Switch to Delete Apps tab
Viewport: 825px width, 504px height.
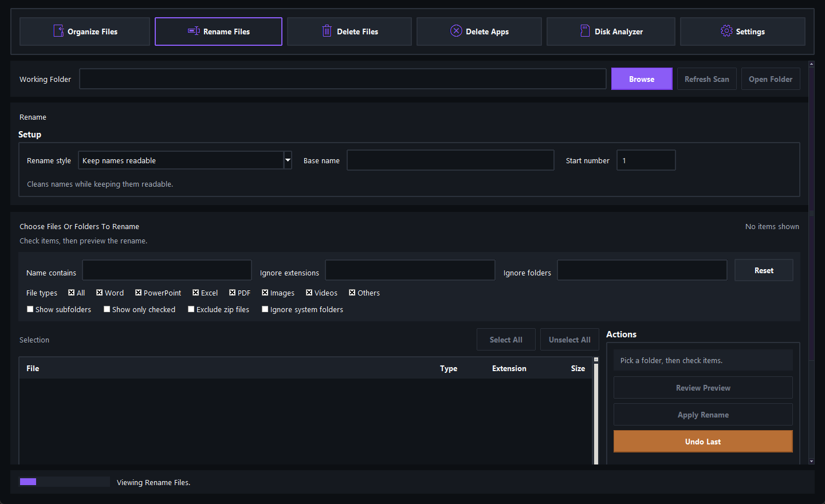point(479,31)
